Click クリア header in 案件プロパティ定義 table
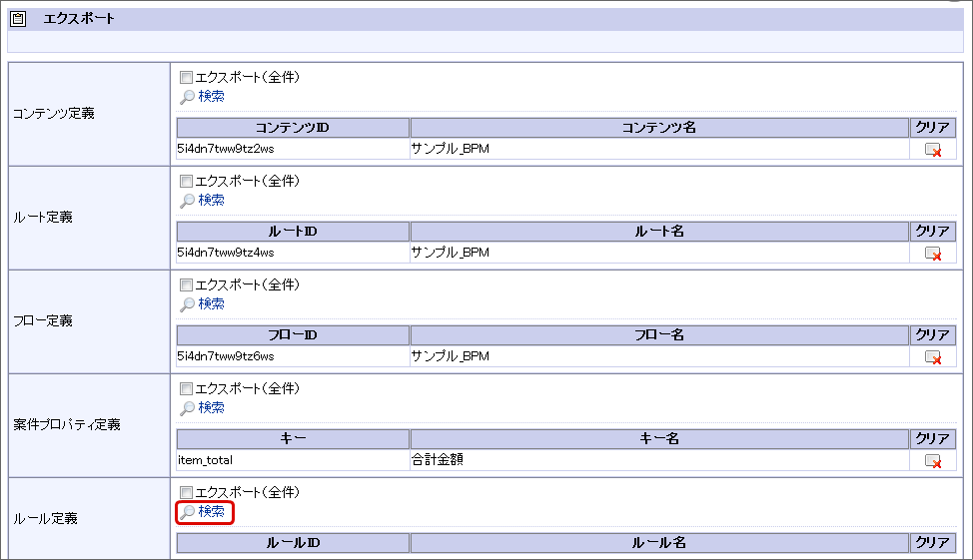Screen dimensions: 973x560 [933, 439]
